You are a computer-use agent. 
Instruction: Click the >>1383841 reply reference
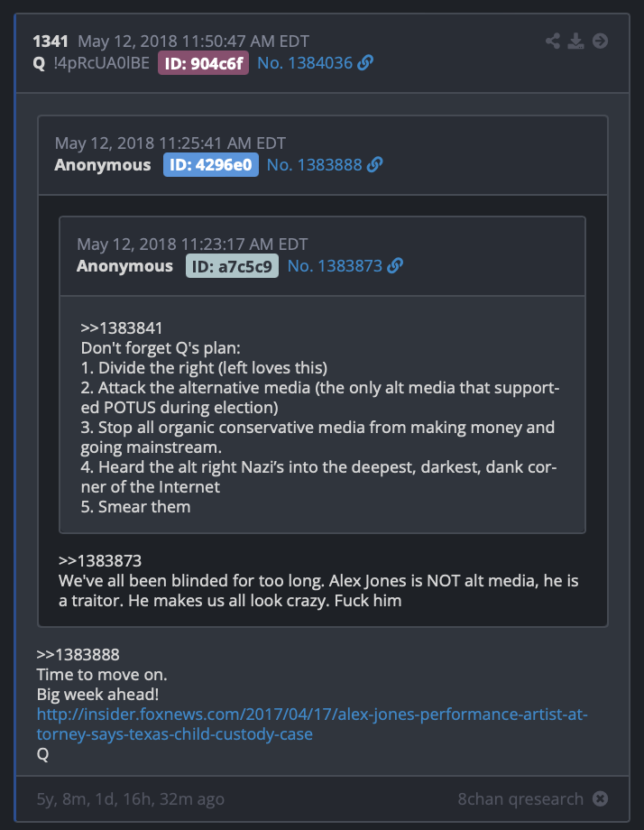pos(121,328)
